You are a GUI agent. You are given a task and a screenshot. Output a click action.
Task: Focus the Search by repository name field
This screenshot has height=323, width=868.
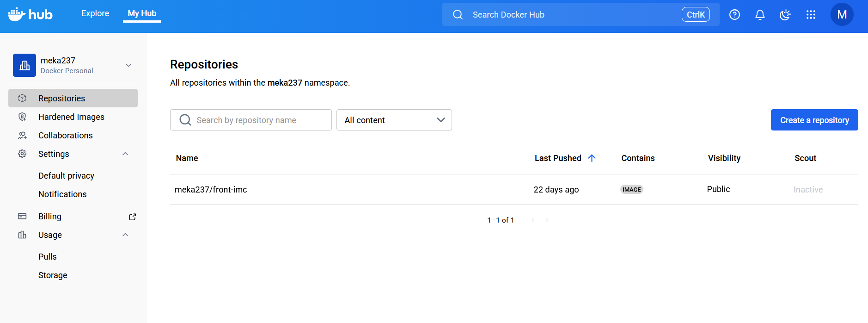[x=251, y=120]
